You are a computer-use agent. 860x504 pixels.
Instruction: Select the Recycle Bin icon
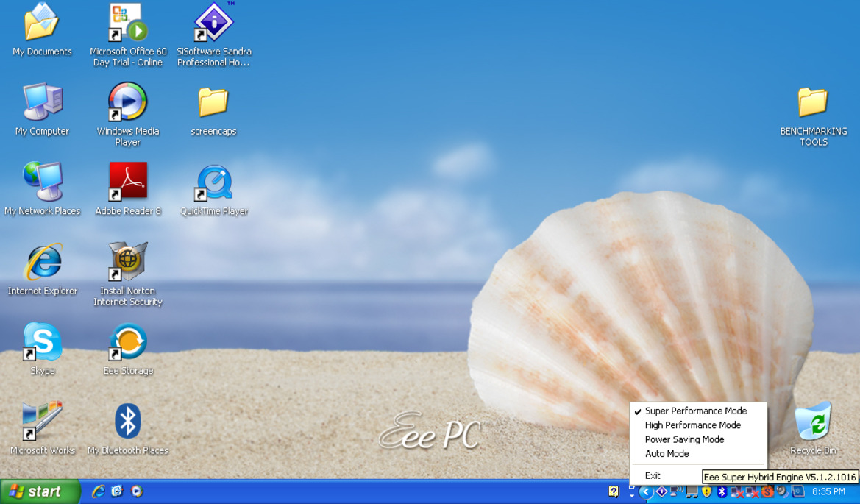[x=814, y=428]
